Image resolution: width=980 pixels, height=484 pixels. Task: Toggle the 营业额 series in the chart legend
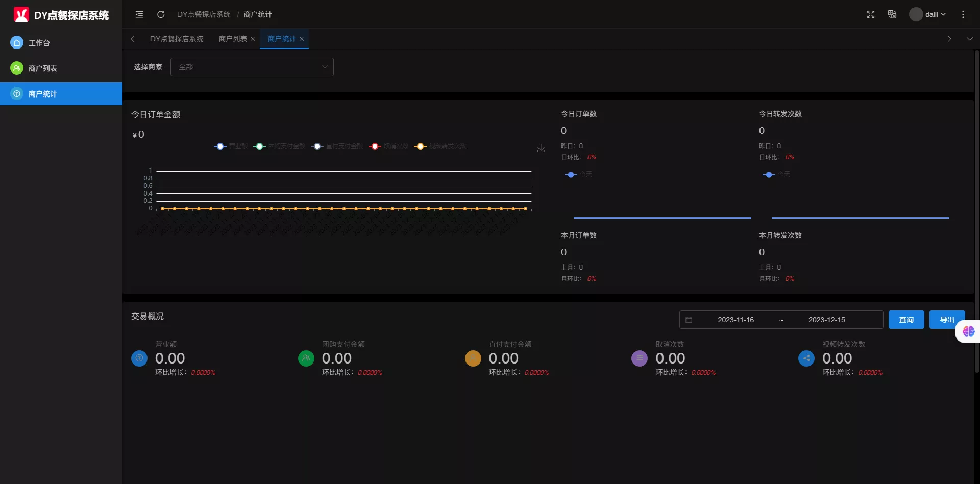tap(231, 147)
